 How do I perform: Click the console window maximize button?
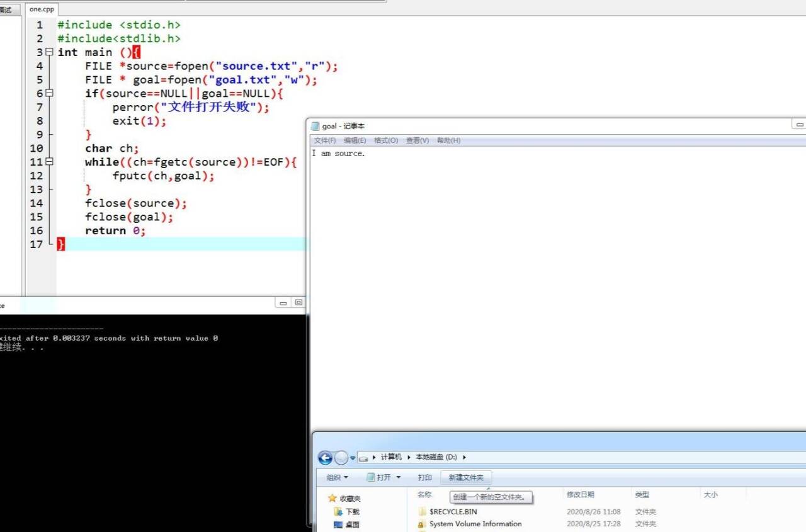[x=298, y=303]
